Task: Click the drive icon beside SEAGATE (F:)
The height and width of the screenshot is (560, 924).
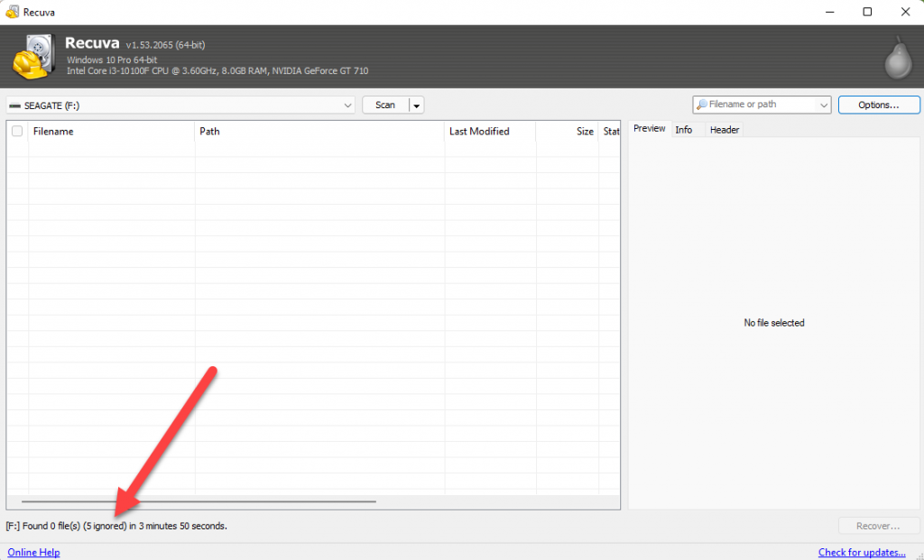Action: (14, 105)
